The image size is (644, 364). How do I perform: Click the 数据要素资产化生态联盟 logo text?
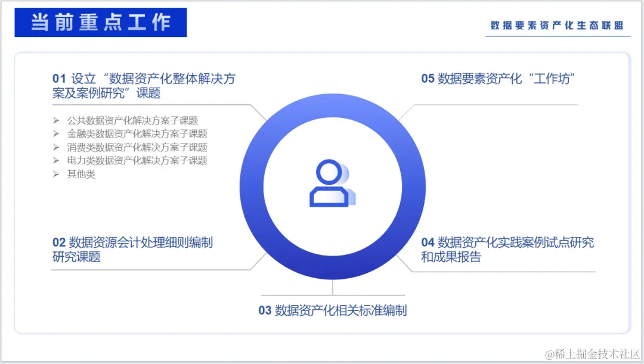(x=558, y=26)
